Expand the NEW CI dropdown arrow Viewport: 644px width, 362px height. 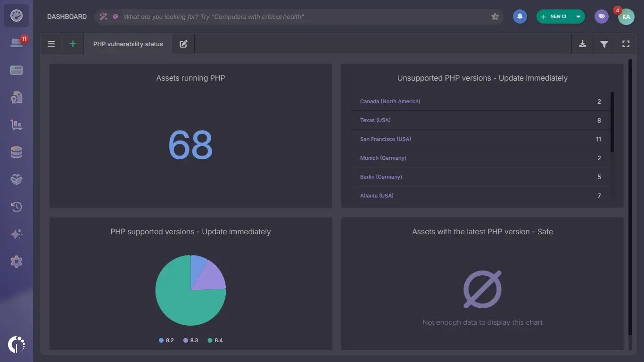click(578, 16)
